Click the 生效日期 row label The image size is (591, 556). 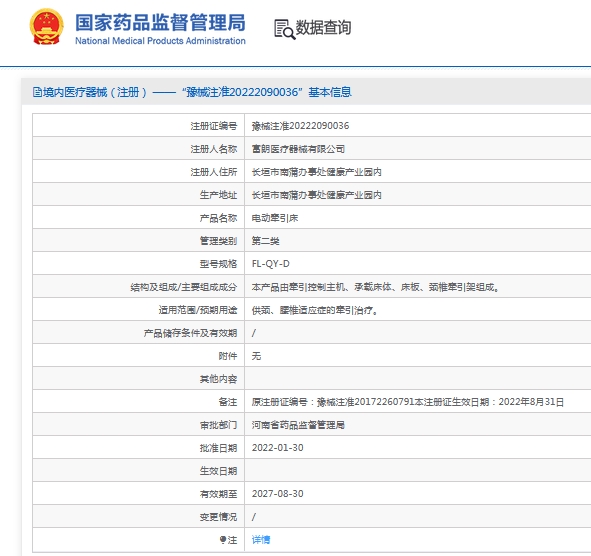click(218, 471)
